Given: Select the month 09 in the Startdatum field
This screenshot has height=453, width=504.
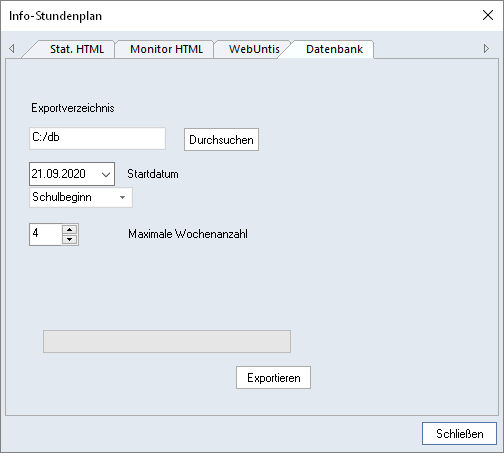Looking at the screenshot, I should (53, 174).
